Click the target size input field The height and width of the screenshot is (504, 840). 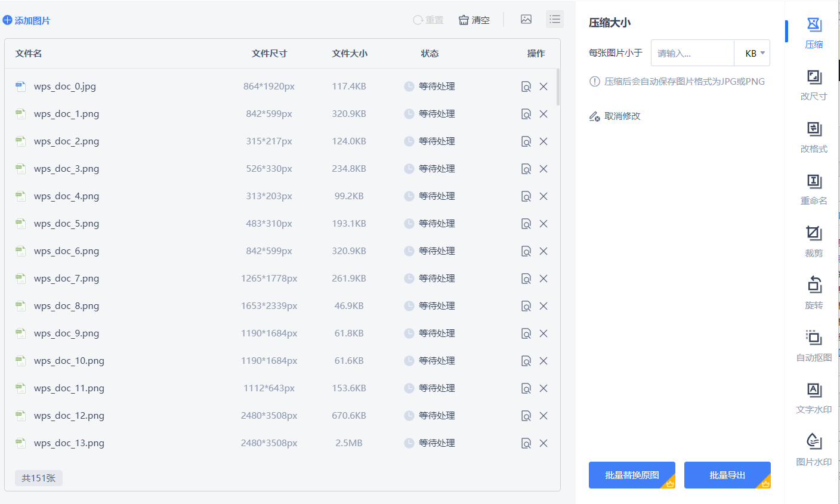click(692, 52)
